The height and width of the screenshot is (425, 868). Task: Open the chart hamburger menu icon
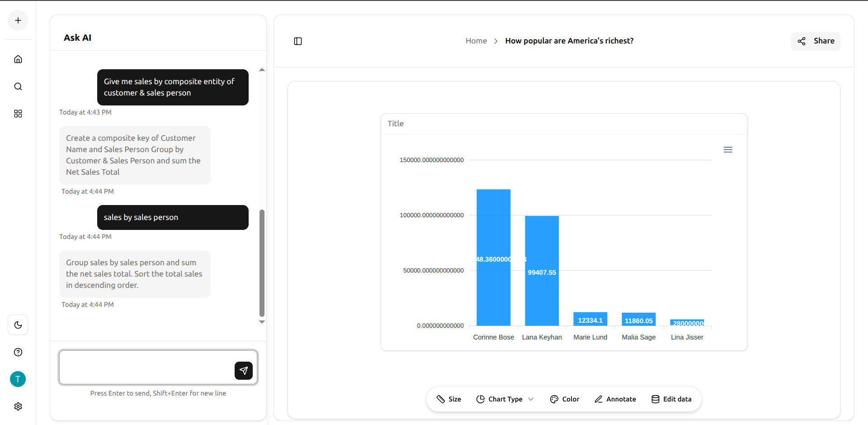click(728, 149)
